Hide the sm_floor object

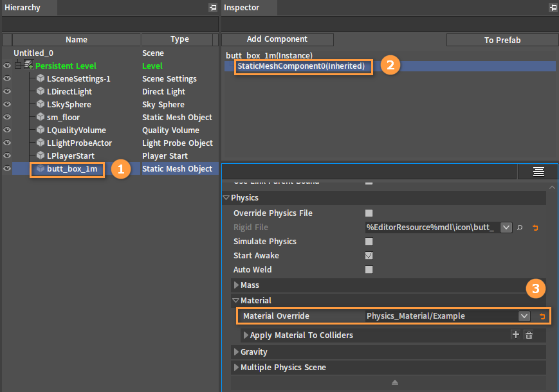pos(7,117)
